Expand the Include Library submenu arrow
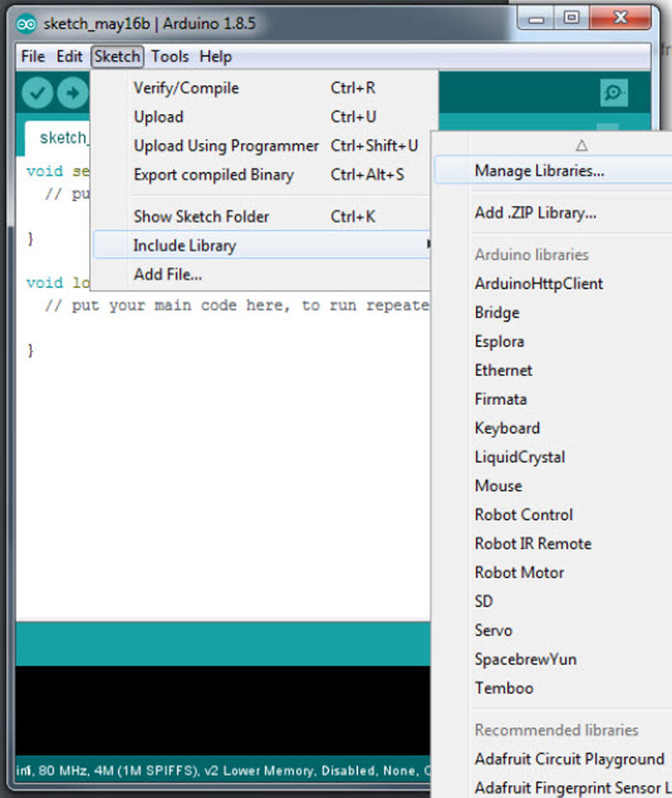The width and height of the screenshot is (672, 798). click(x=427, y=244)
